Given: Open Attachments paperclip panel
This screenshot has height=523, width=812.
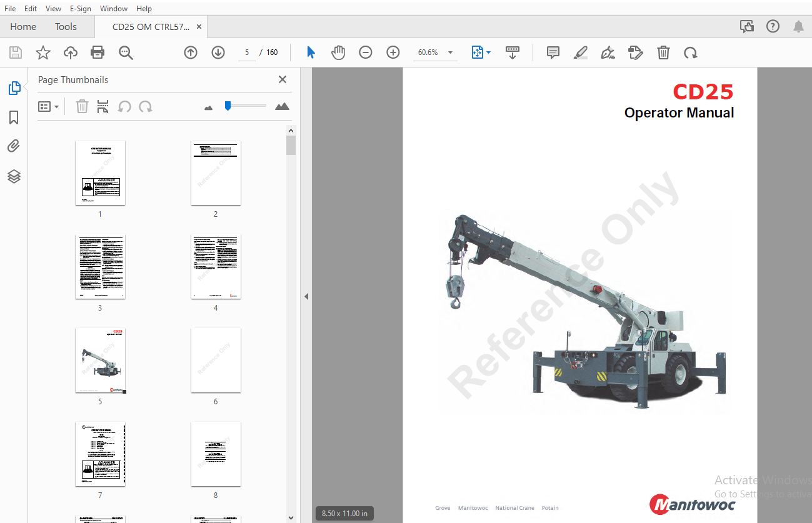Looking at the screenshot, I should point(14,146).
